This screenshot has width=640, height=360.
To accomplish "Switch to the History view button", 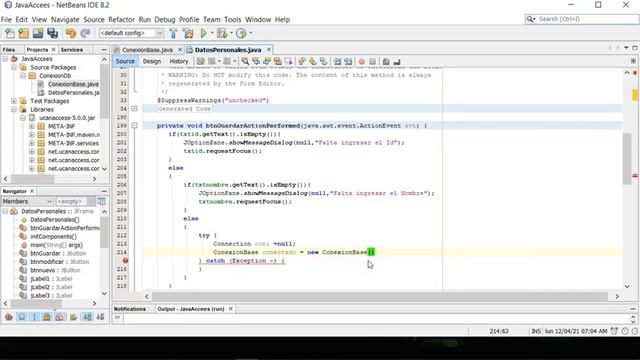I will [179, 61].
